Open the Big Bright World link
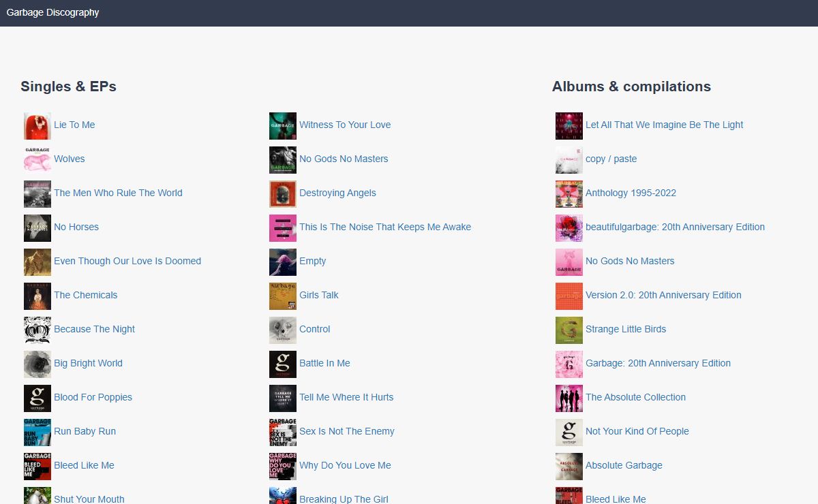The height and width of the screenshot is (504, 818). [88, 363]
